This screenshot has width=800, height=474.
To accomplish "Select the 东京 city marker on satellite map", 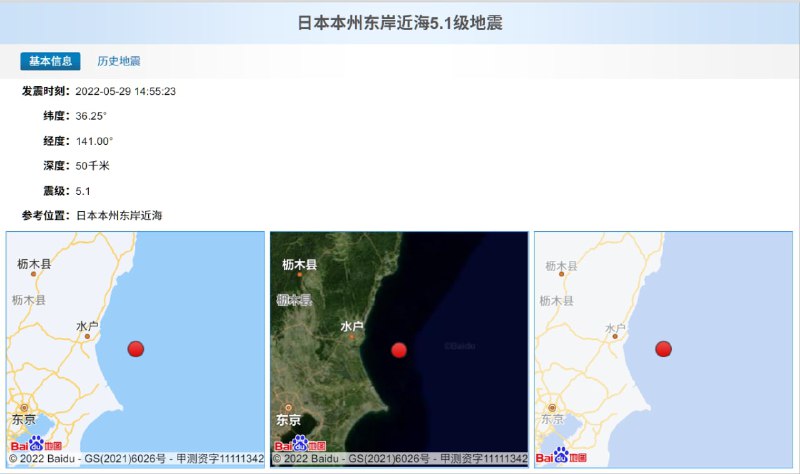I will click(288, 407).
